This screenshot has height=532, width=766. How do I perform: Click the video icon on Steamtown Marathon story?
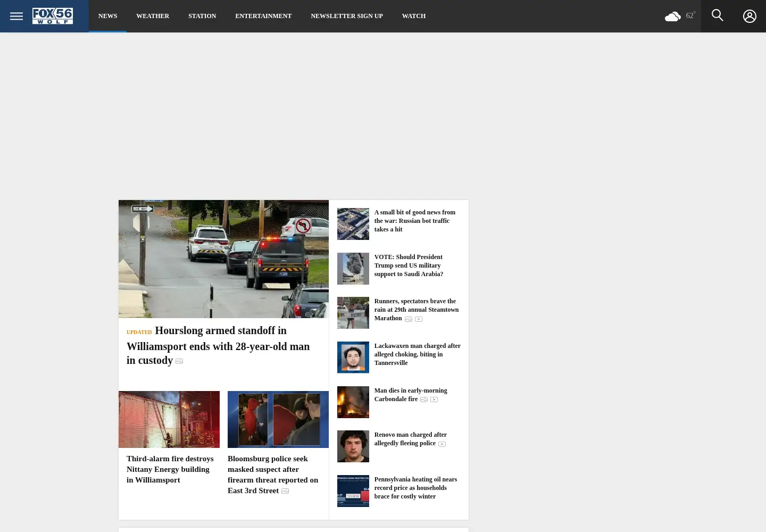[419, 319]
